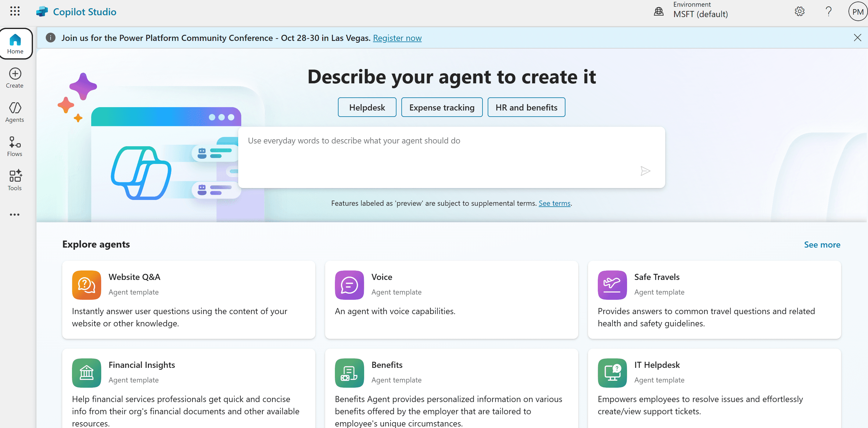
Task: Click the Register now link
Action: point(397,38)
